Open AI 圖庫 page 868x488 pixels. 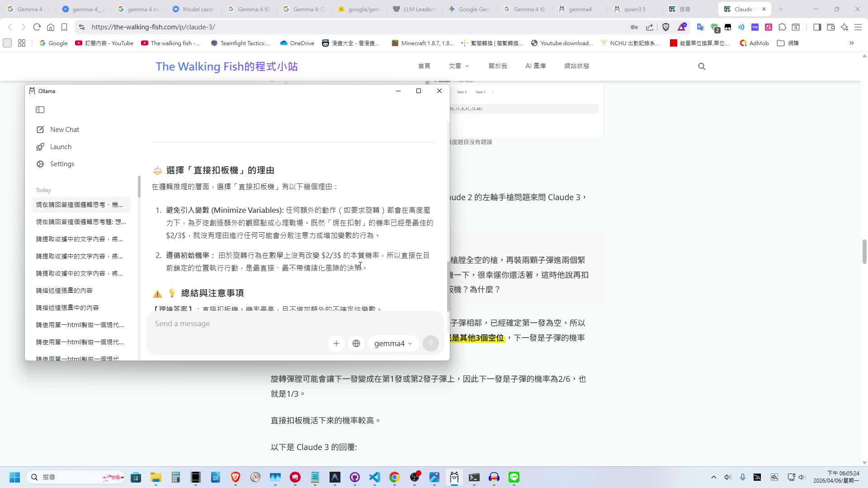[x=536, y=66]
